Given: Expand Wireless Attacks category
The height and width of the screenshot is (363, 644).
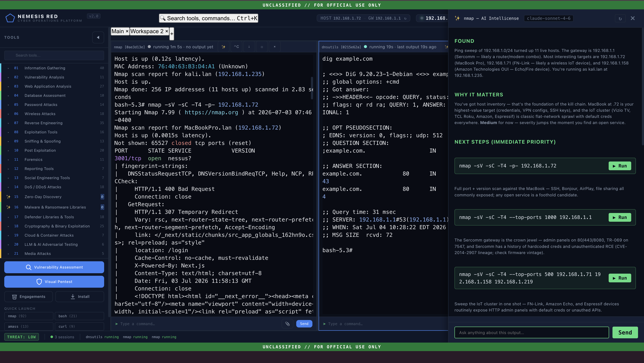Looking at the screenshot, I should tap(54, 114).
